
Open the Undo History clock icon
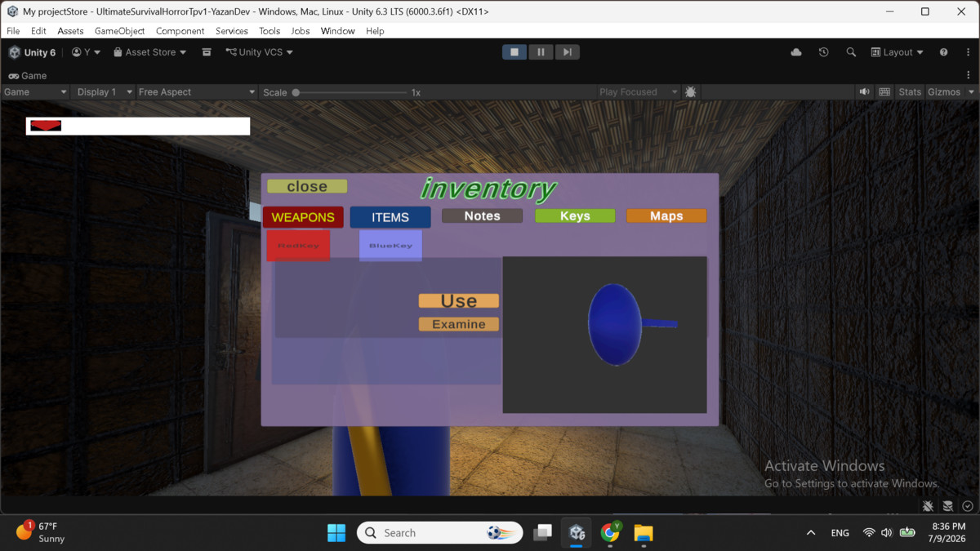tap(823, 52)
